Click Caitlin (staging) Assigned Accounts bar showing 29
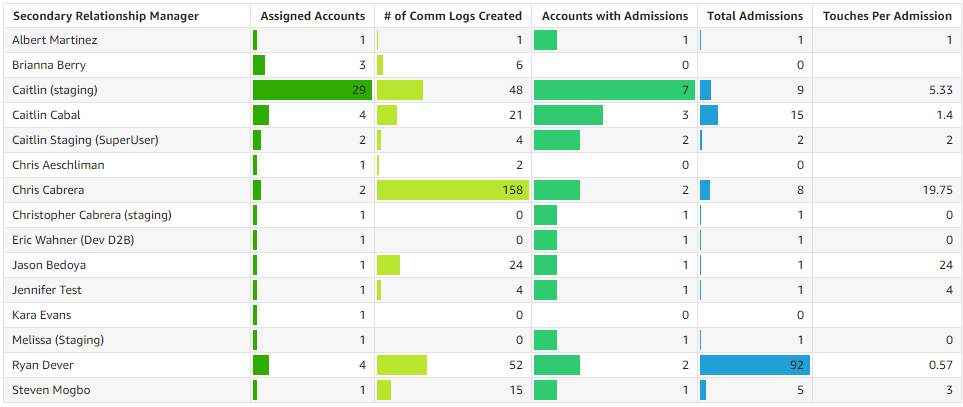This screenshot has width=963, height=407. tap(312, 90)
